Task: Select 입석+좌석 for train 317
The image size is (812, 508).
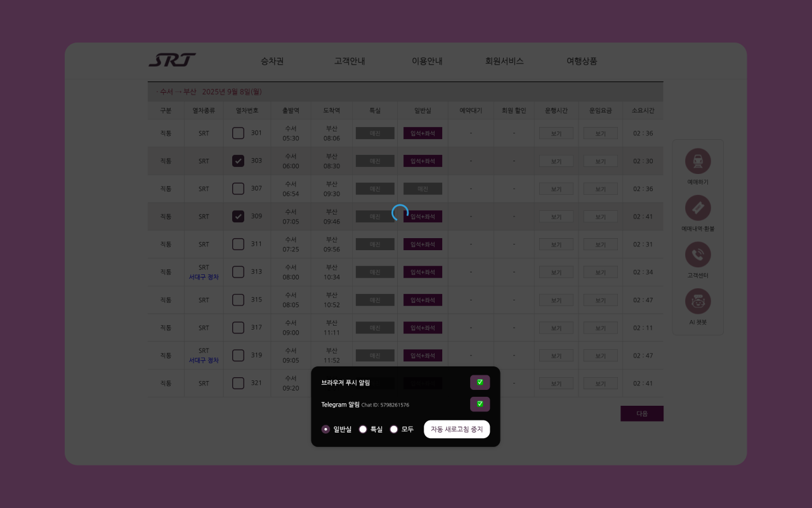Action: click(422, 327)
